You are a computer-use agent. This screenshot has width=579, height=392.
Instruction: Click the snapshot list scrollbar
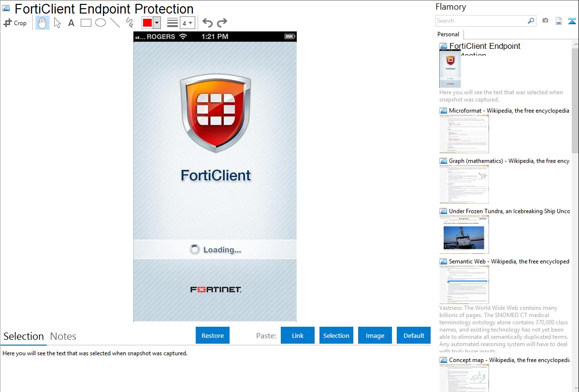pos(575,101)
